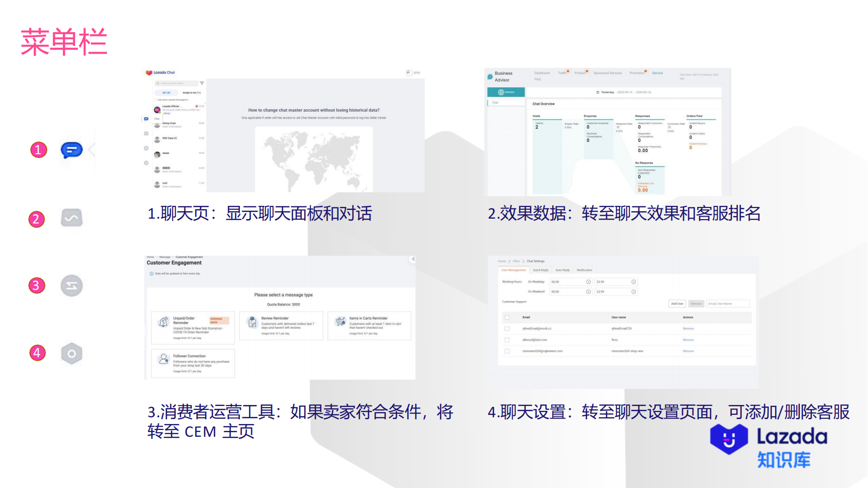
Task: Click the weekend start time clock icon
Action: coord(588,292)
